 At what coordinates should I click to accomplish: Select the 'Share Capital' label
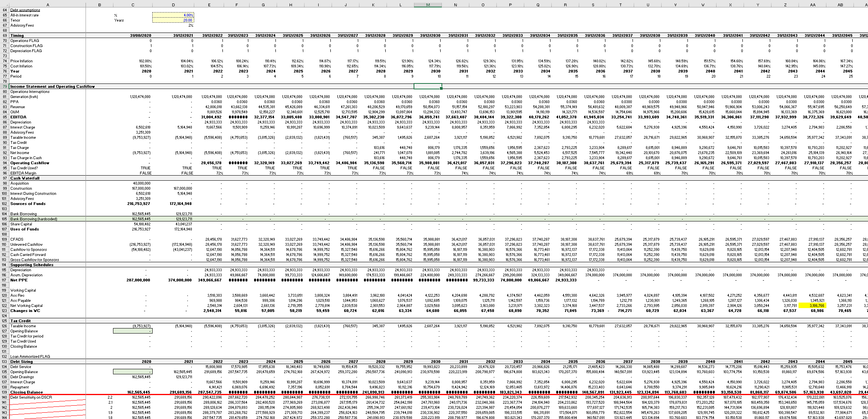coord(21,224)
